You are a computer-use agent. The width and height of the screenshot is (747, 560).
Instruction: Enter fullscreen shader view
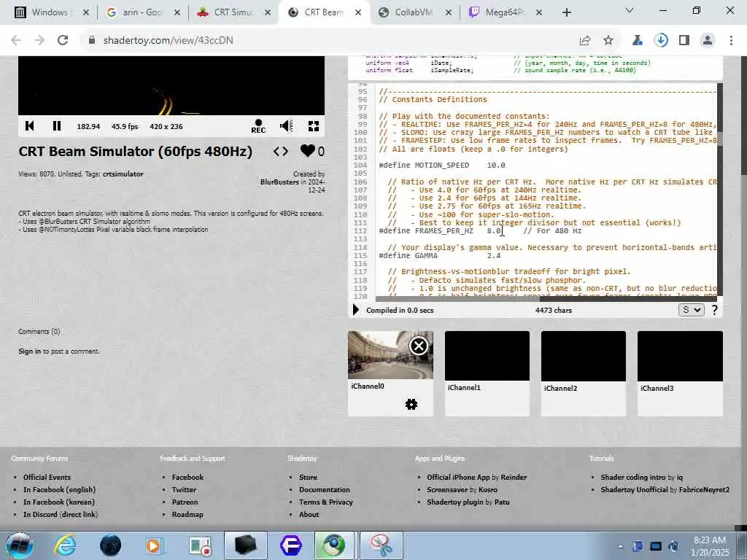[x=314, y=126]
